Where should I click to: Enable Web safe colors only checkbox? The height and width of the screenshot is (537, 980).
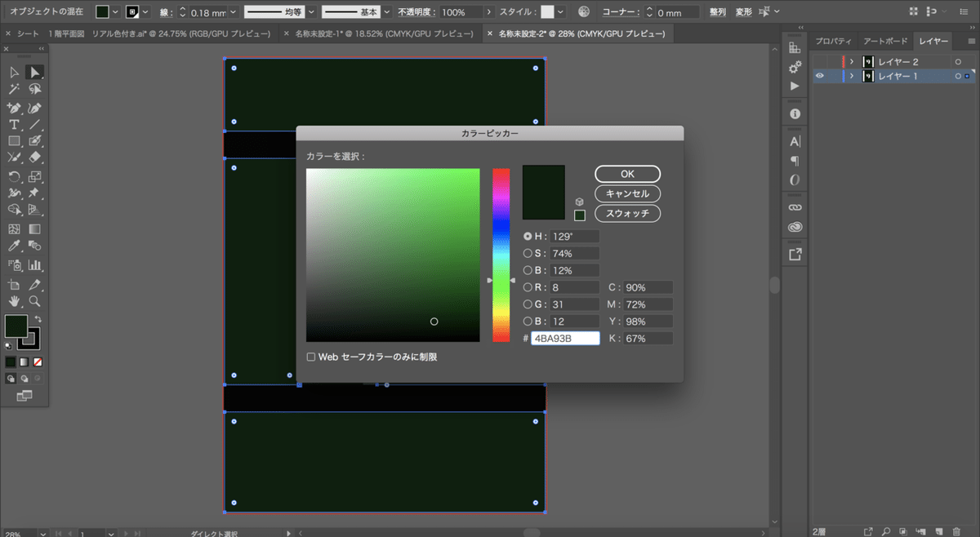coord(311,357)
